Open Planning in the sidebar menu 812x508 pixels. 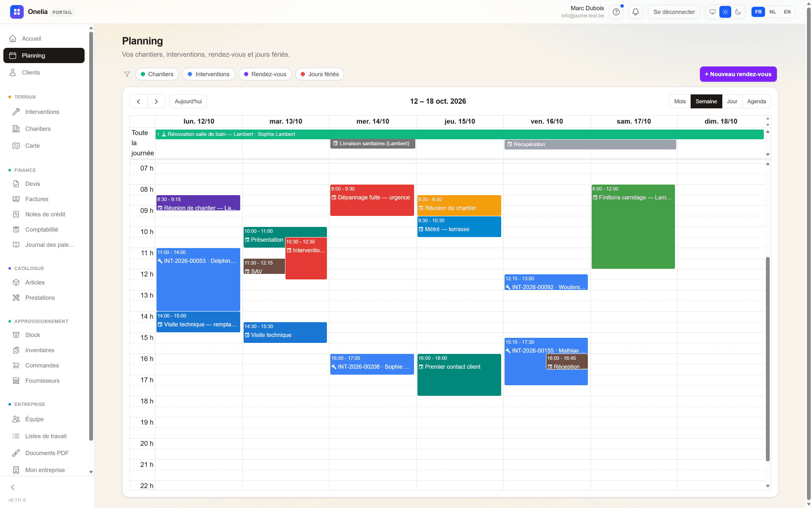[x=44, y=55]
